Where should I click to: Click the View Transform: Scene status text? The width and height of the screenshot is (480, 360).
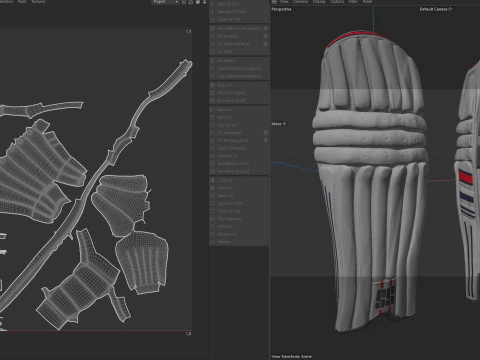(x=292, y=356)
